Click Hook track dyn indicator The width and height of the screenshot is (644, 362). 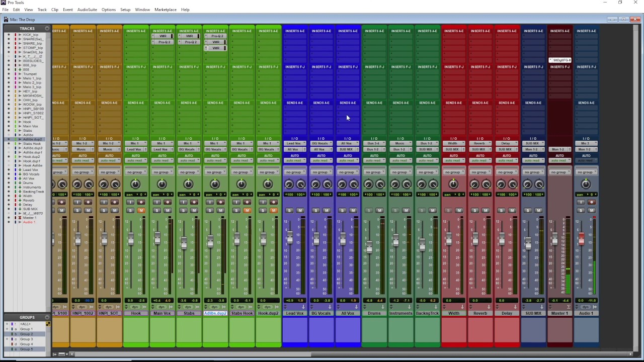[x=135, y=307]
